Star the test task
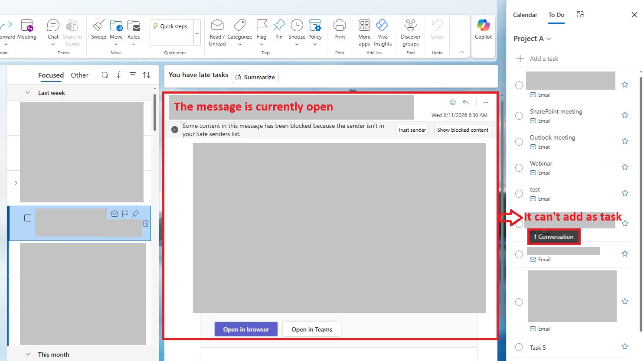The image size is (644, 361). [625, 193]
